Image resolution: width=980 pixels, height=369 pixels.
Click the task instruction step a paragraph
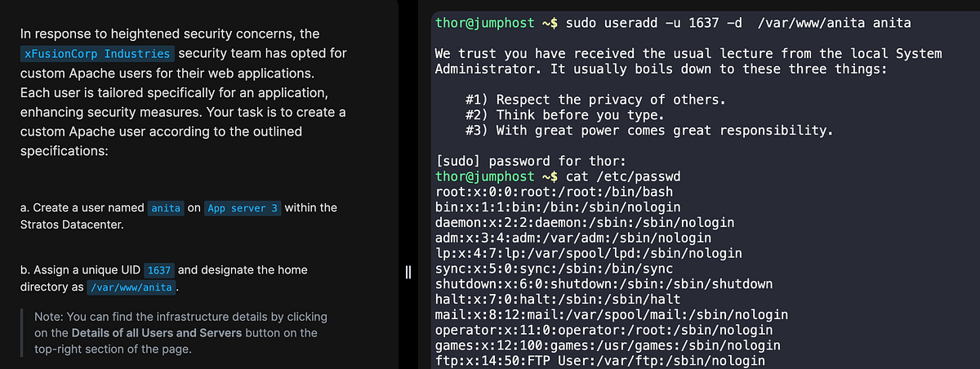click(x=179, y=216)
